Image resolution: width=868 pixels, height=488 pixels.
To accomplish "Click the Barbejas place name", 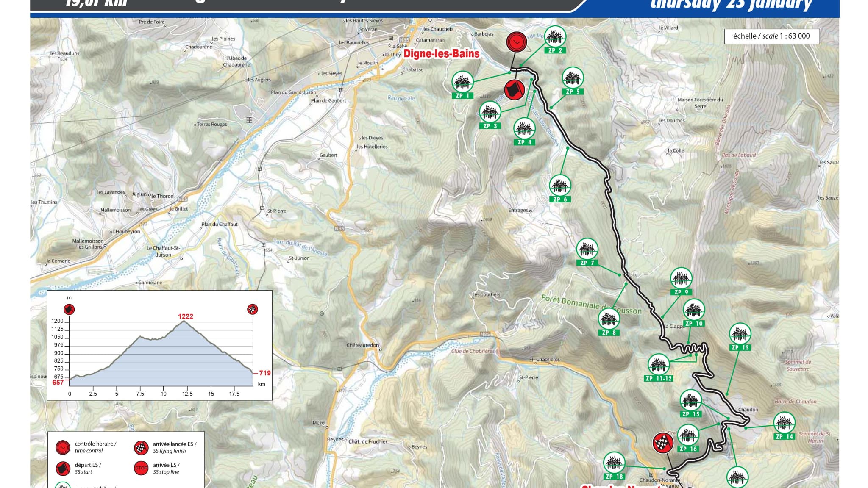I will point(484,34).
